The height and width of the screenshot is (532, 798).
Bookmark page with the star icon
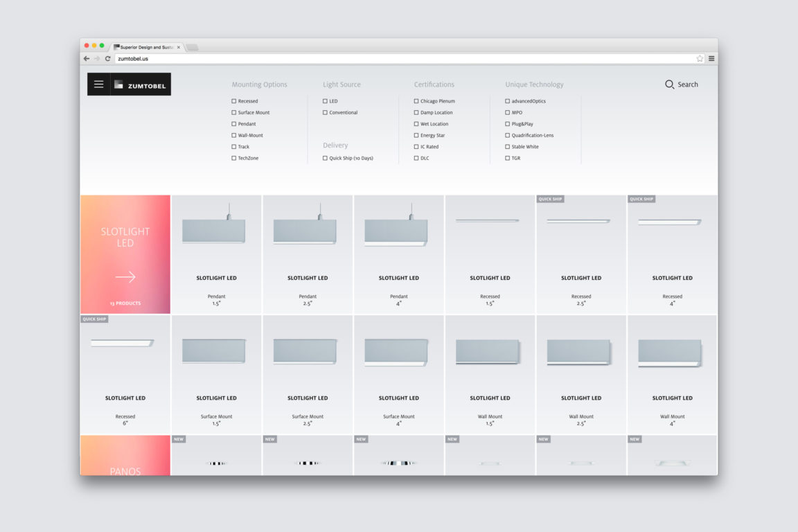[700, 59]
